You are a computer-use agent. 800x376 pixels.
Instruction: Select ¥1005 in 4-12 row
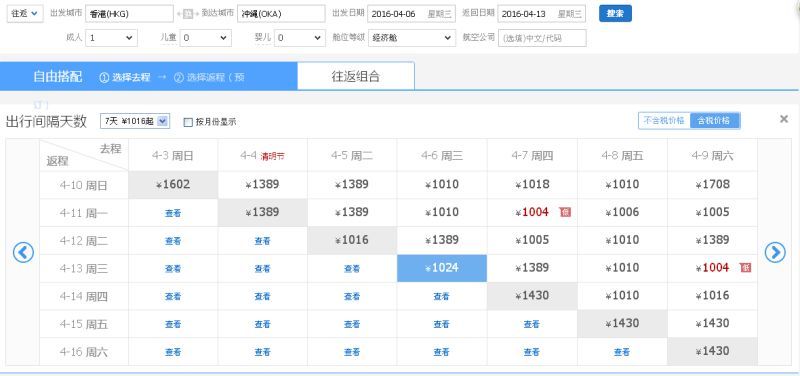[532, 240]
